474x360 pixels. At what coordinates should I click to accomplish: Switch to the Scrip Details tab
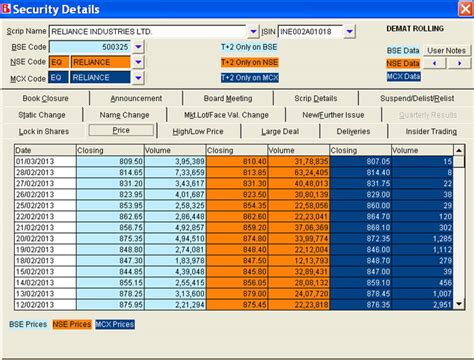pyautogui.click(x=316, y=98)
